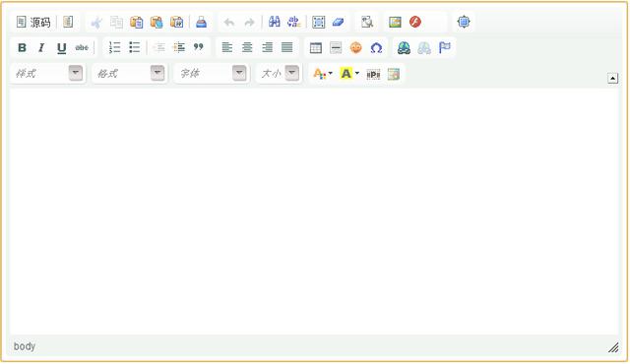Align text left
630x364 pixels.
[x=227, y=48]
